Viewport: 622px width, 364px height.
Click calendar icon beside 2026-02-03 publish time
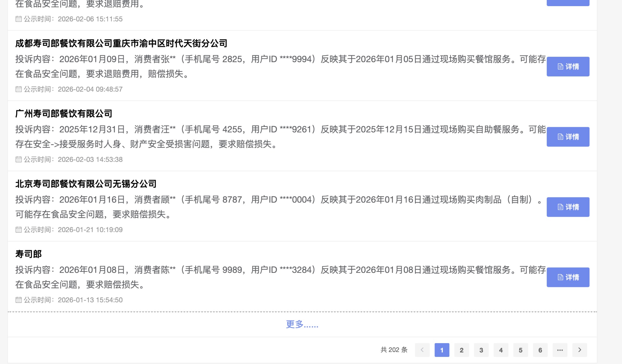pyautogui.click(x=19, y=160)
